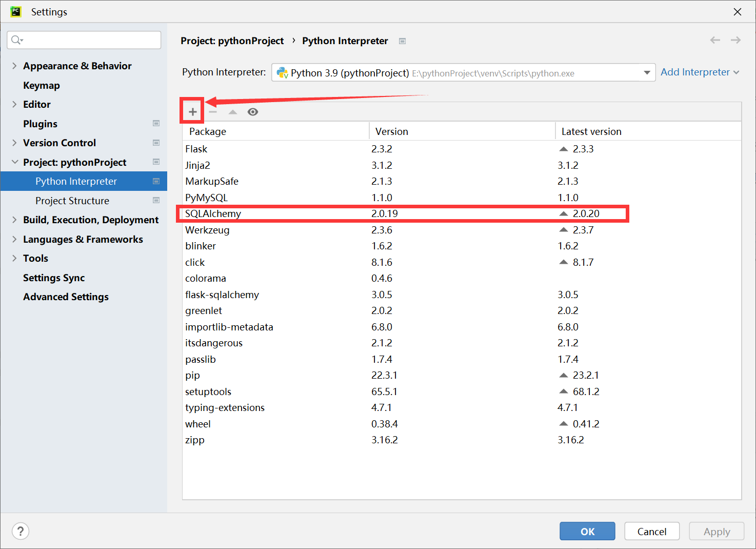The height and width of the screenshot is (549, 756).
Task: Toggle the show early releases eye icon
Action: coord(253,112)
